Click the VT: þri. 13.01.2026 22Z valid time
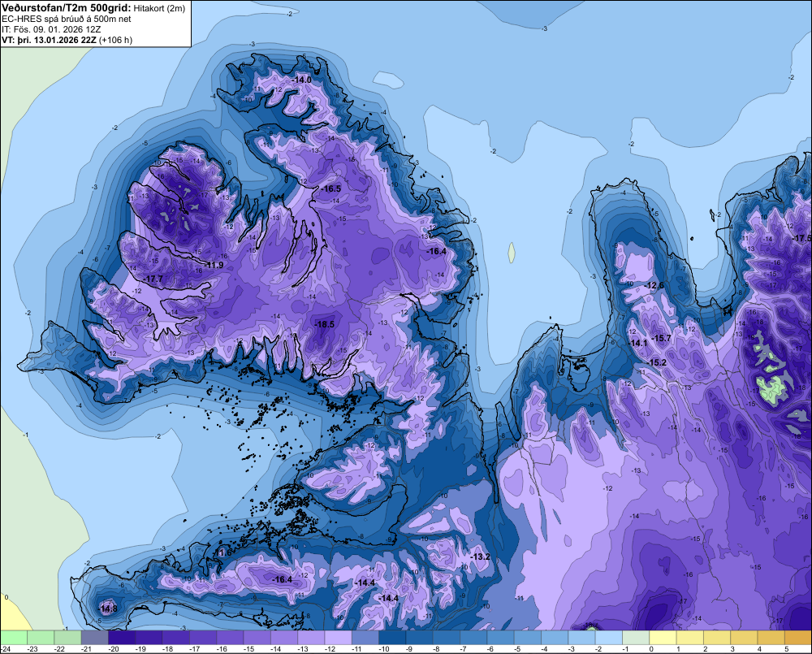Image resolution: width=812 pixels, height=654 pixels. [x=49, y=40]
